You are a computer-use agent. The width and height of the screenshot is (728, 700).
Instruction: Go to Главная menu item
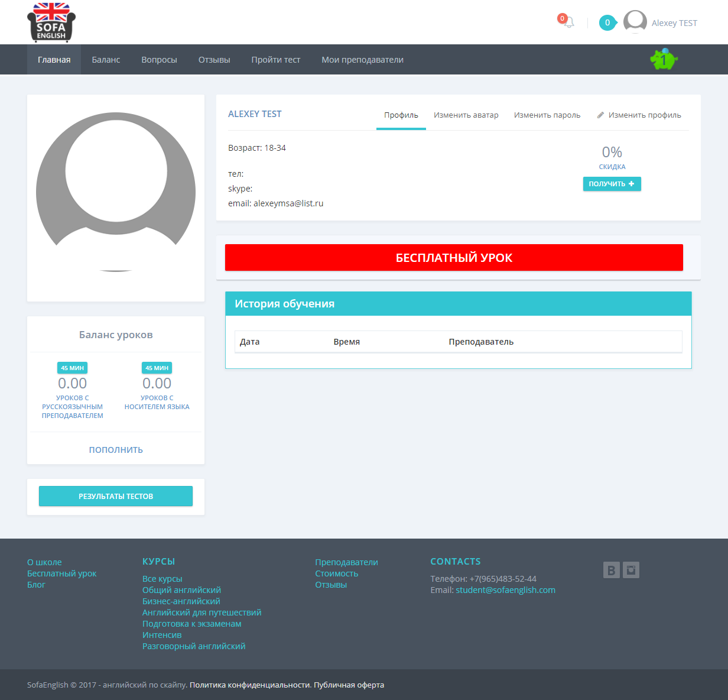[54, 60]
